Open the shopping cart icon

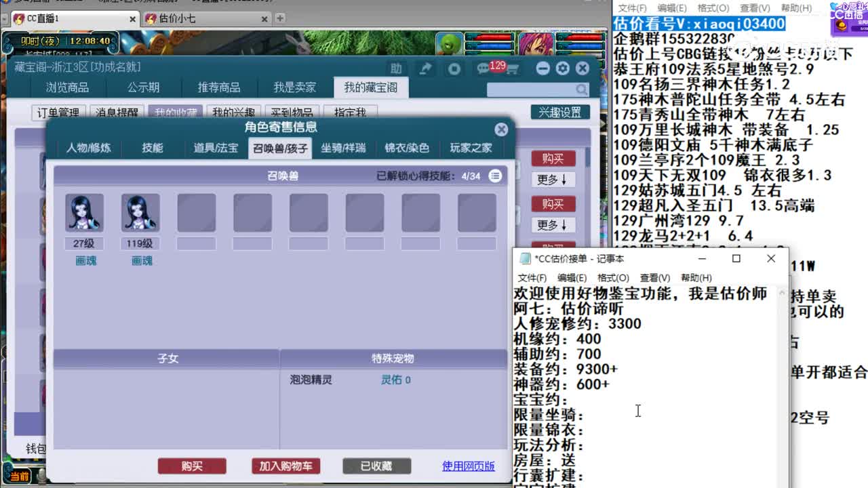[x=512, y=68]
